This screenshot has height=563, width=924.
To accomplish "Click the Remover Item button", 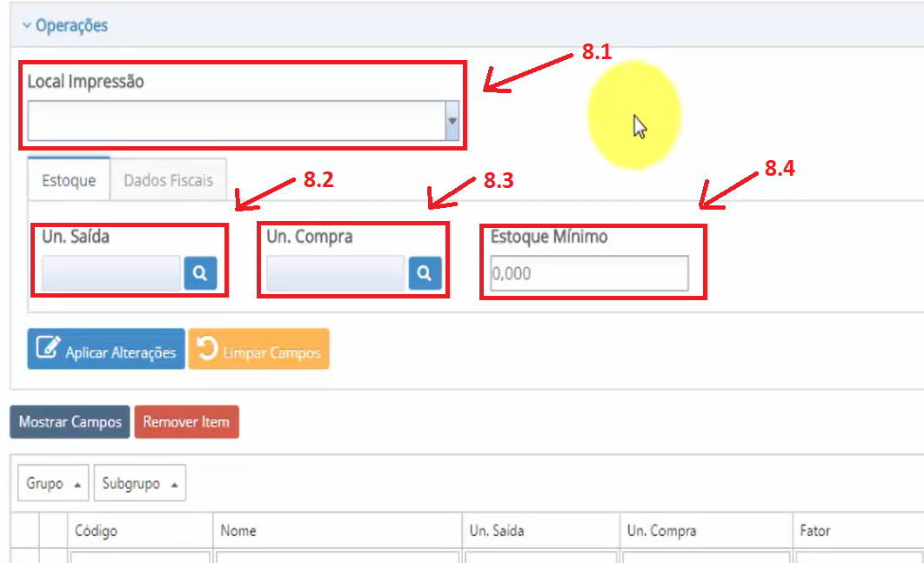I will (x=186, y=422).
